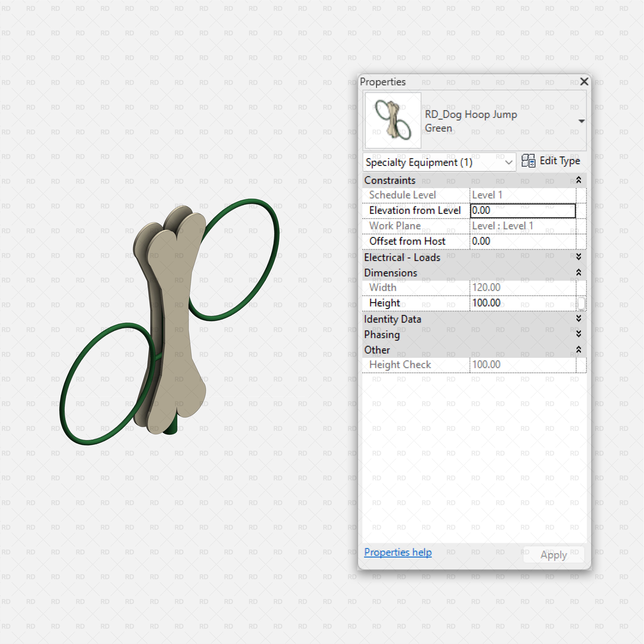Collapse the Other section
Viewport: 644px width, 644px height.
579,350
